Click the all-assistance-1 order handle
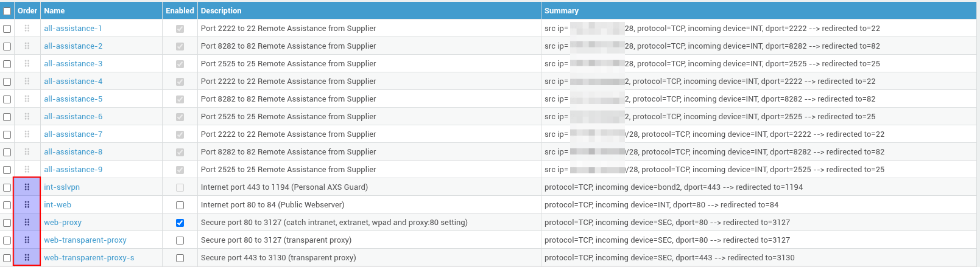Screen dimensions: 980x267 27,29
